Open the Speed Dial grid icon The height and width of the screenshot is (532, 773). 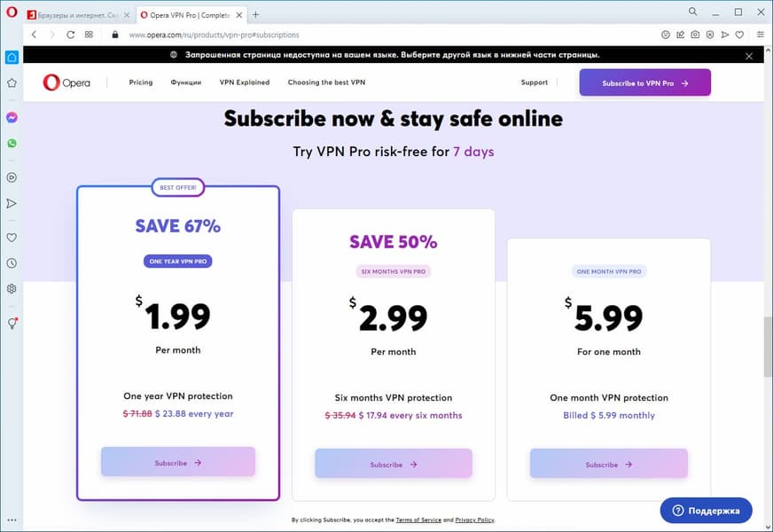[x=89, y=35]
